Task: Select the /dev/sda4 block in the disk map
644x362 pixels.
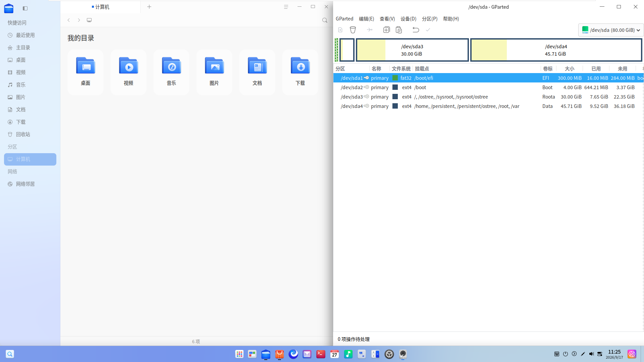Action: point(556,50)
